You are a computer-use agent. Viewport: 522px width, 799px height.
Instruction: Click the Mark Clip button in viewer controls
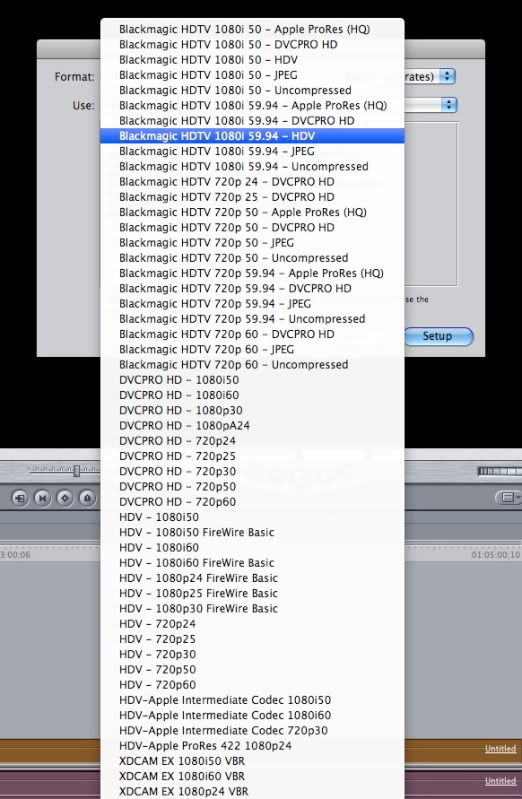pos(42,497)
